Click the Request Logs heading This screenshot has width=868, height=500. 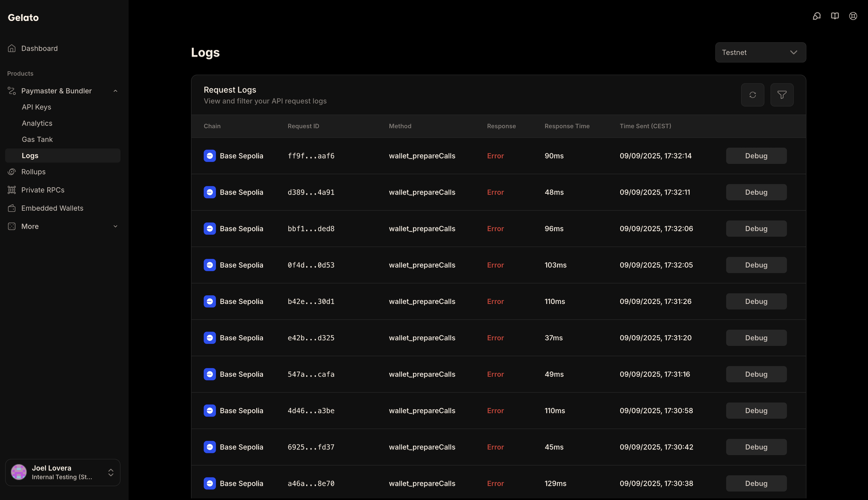[230, 90]
